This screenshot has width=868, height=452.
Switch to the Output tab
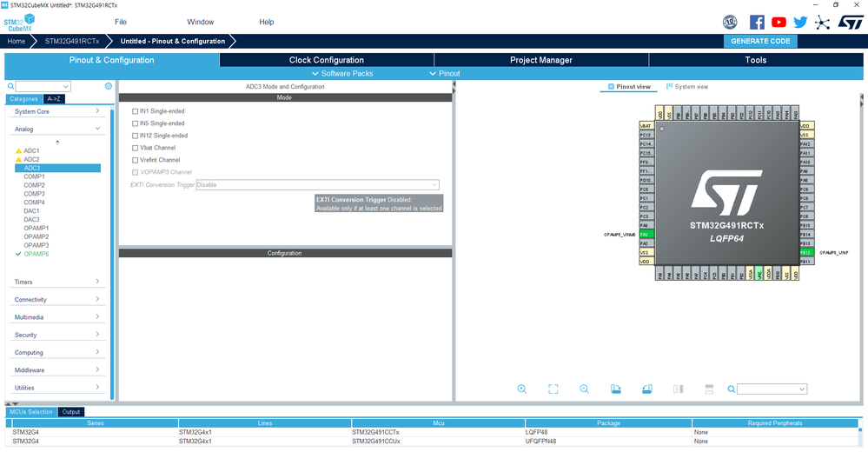click(71, 412)
